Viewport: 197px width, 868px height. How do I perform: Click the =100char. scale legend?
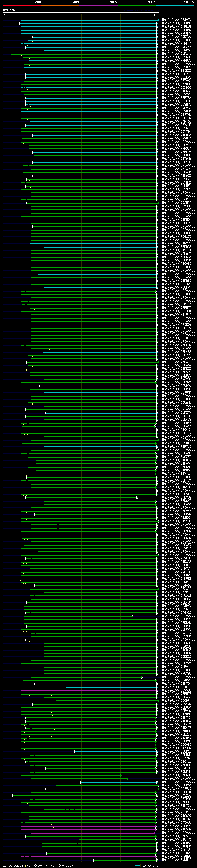(x=146, y=865)
